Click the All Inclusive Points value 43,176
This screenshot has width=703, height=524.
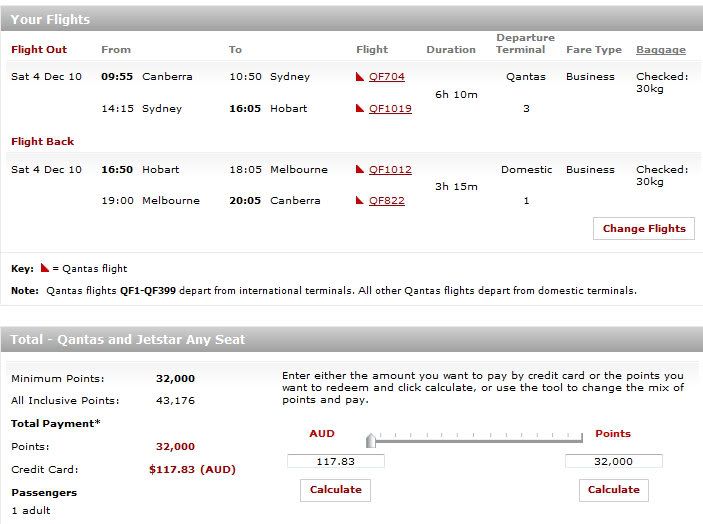coord(175,401)
